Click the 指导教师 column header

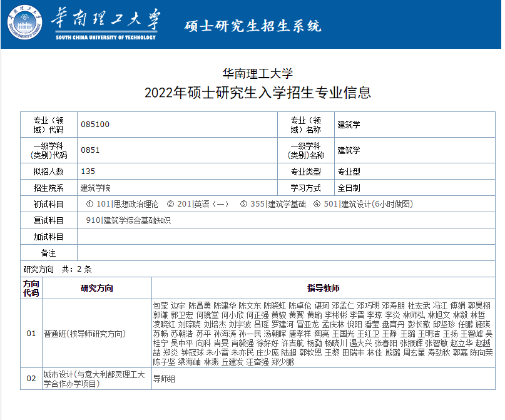[x=324, y=289]
